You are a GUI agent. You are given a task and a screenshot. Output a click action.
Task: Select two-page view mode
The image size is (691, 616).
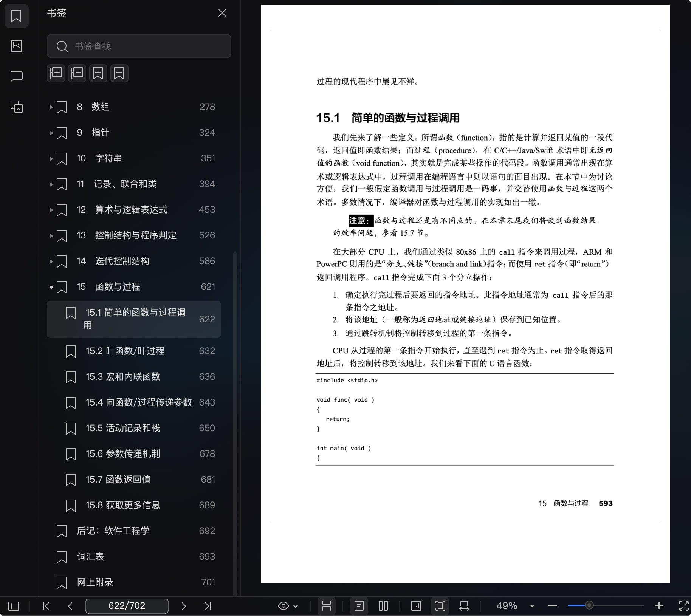coord(383,606)
